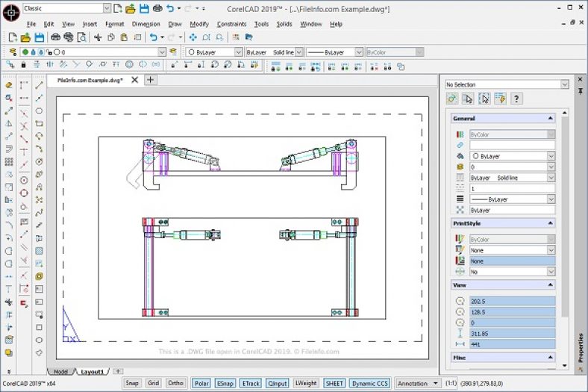Click the Undo arrow in the standard toolbar
The width and height of the screenshot is (588, 392).
153,37
